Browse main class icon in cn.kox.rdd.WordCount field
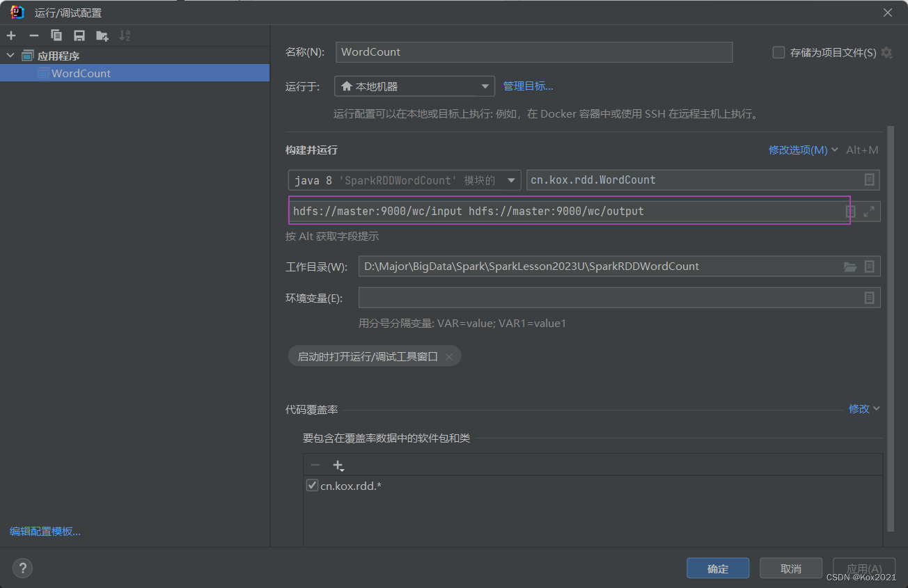The width and height of the screenshot is (908, 588). [869, 180]
